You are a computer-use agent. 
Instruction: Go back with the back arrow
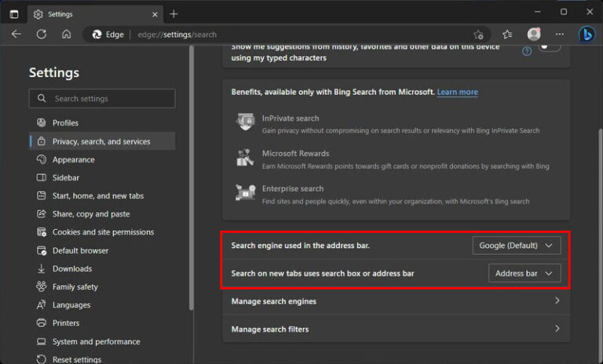pyautogui.click(x=16, y=35)
